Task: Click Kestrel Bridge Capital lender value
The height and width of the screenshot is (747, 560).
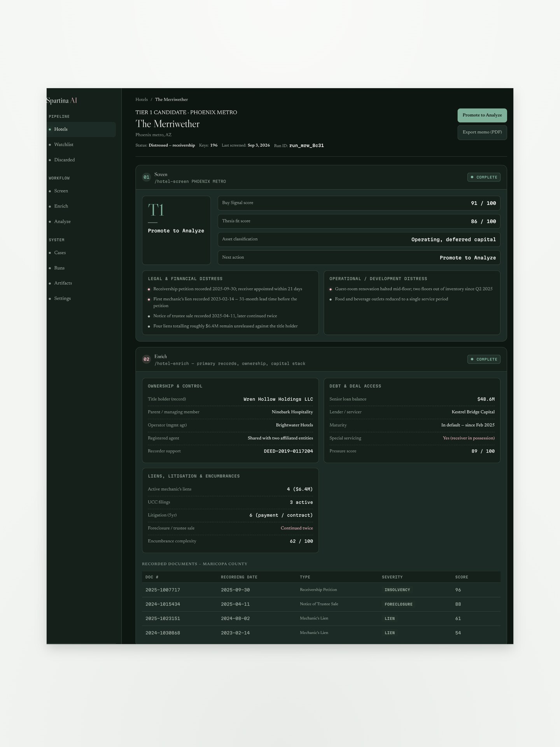Action: 473,412
